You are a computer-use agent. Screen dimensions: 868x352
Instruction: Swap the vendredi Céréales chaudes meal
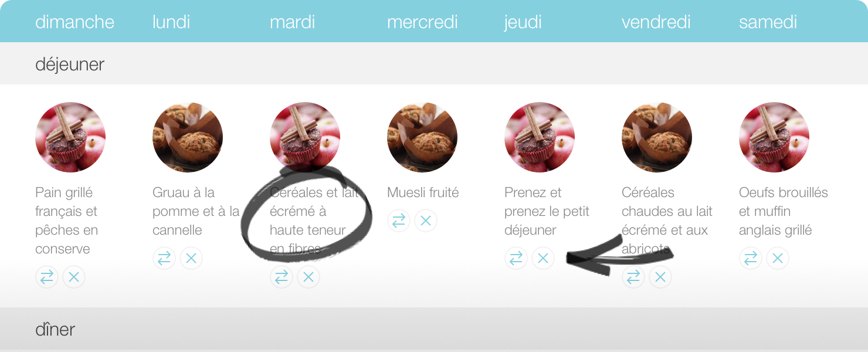click(633, 277)
